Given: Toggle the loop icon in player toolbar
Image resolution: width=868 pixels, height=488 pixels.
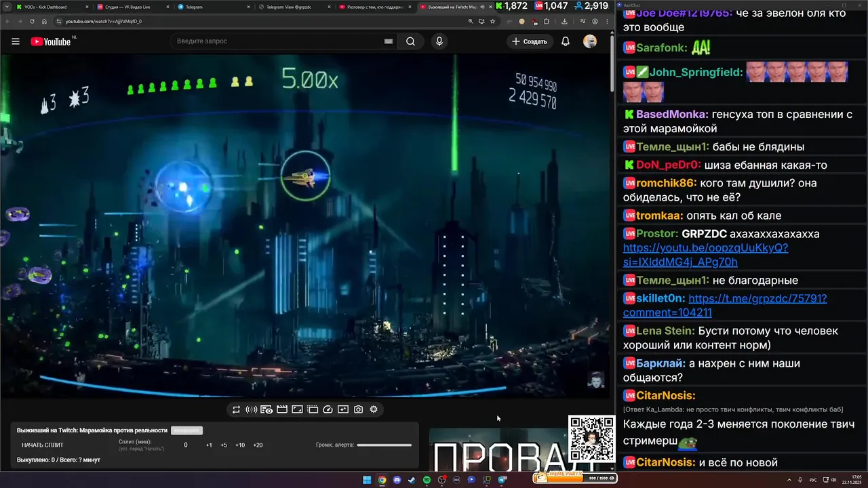Looking at the screenshot, I should [236, 409].
